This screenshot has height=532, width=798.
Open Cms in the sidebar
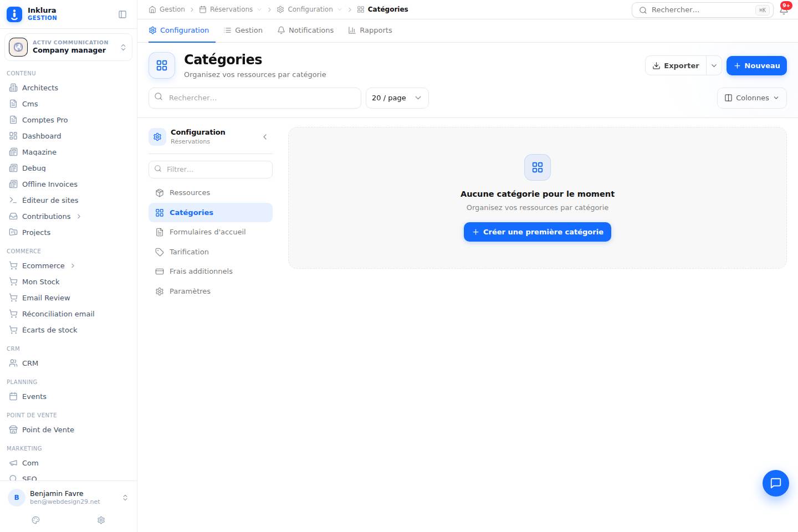[69, 104]
